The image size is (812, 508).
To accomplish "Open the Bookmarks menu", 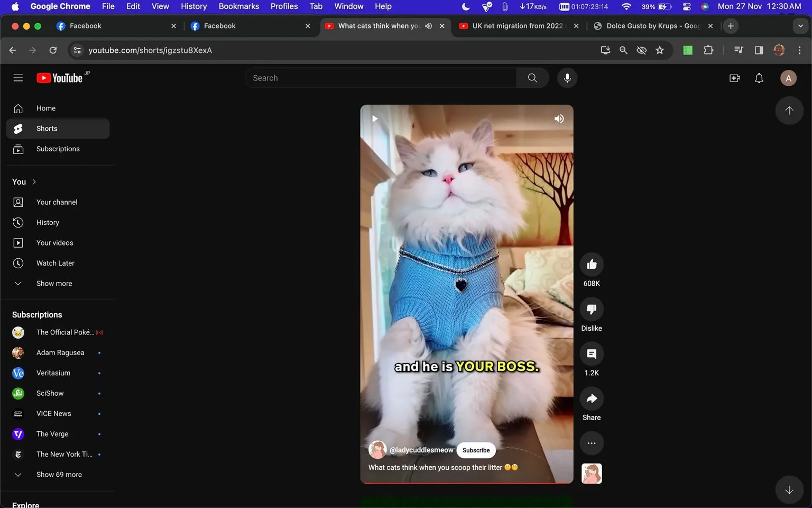I will (238, 6).
